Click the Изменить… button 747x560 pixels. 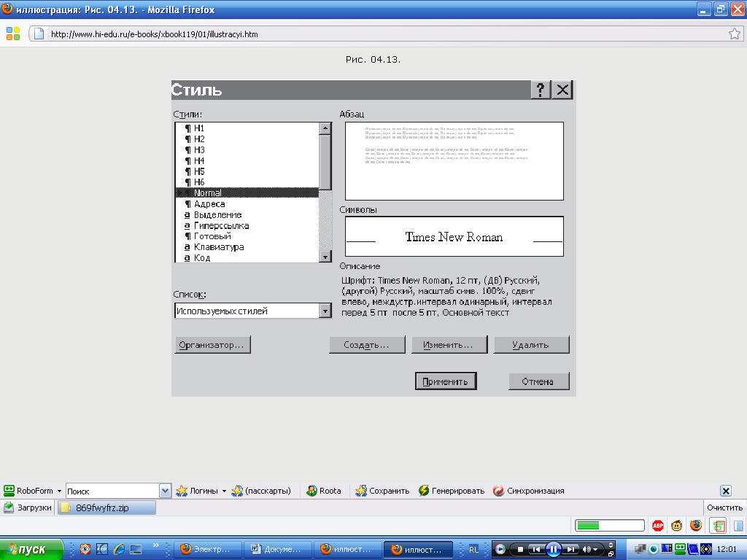coord(449,345)
